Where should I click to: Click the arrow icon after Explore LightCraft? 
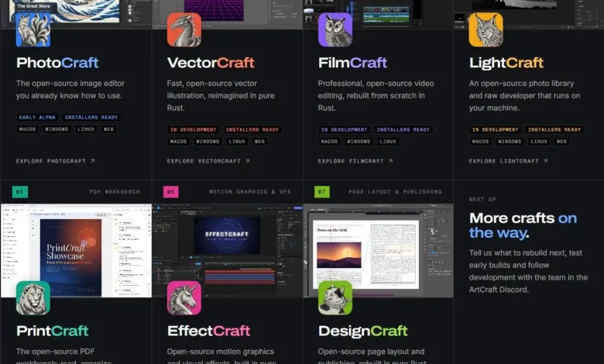[x=545, y=161]
